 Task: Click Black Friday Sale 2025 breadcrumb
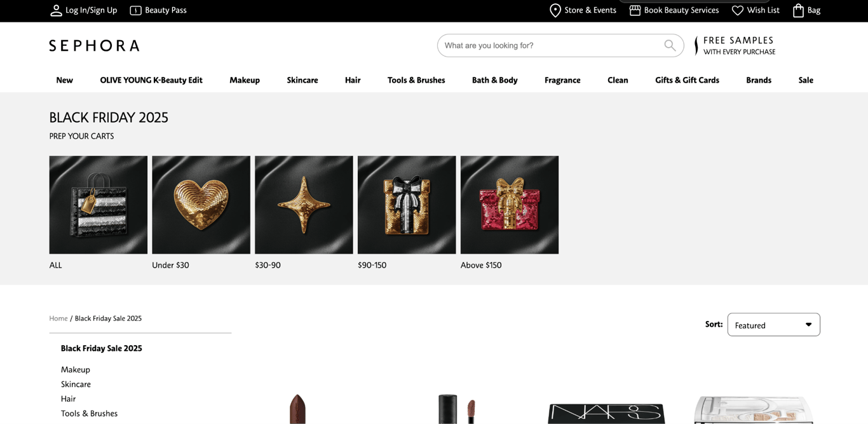click(x=108, y=318)
